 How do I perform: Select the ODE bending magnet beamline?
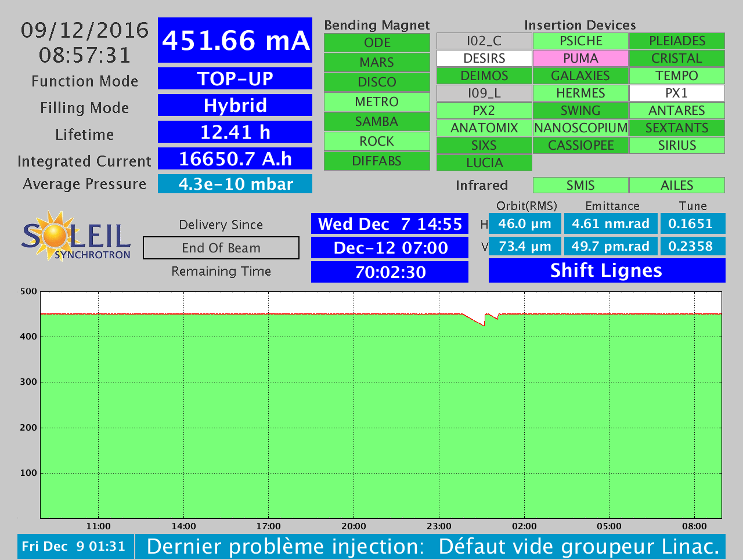point(377,43)
